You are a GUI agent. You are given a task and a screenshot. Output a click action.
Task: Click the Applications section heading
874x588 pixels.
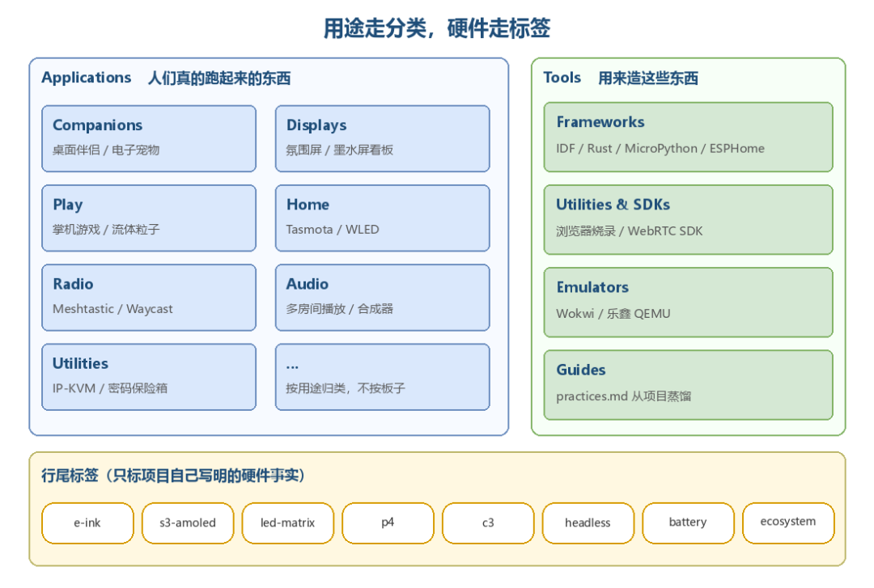(87, 78)
